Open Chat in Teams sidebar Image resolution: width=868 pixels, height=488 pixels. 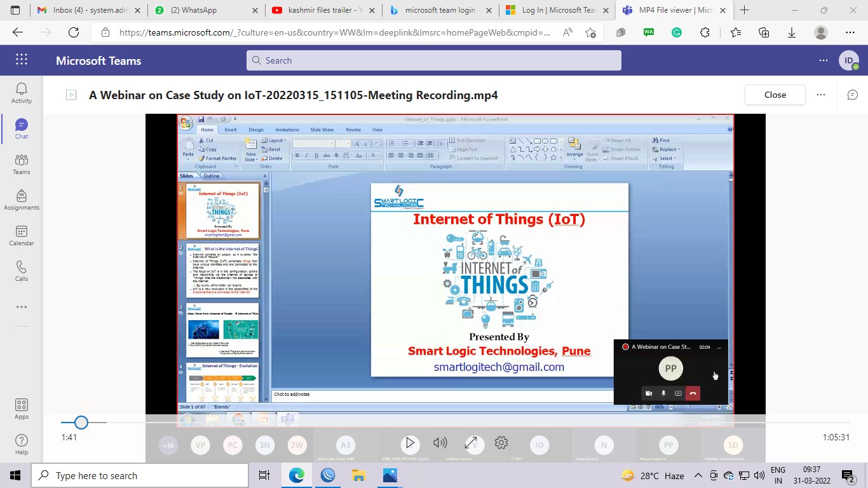tap(22, 128)
